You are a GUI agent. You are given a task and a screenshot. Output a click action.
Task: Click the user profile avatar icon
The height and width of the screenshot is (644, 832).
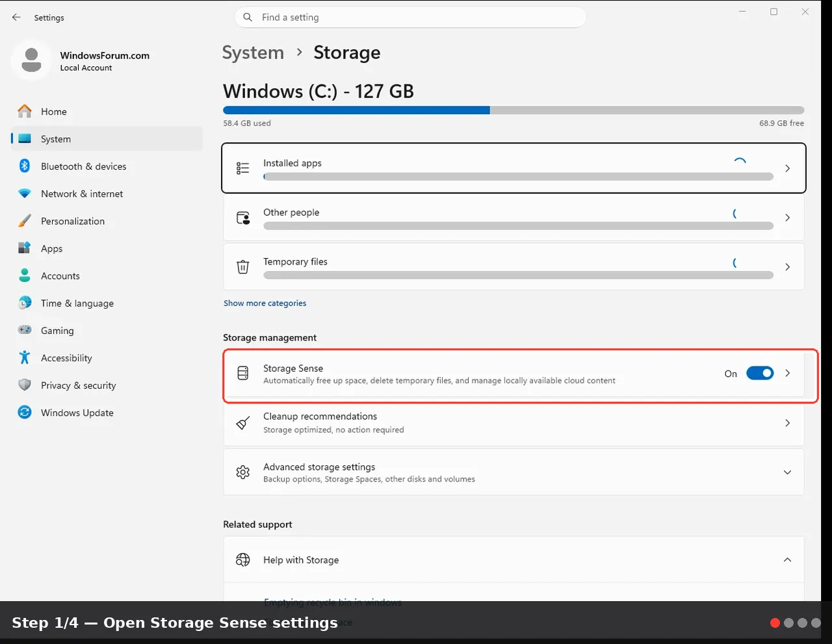[31, 60]
